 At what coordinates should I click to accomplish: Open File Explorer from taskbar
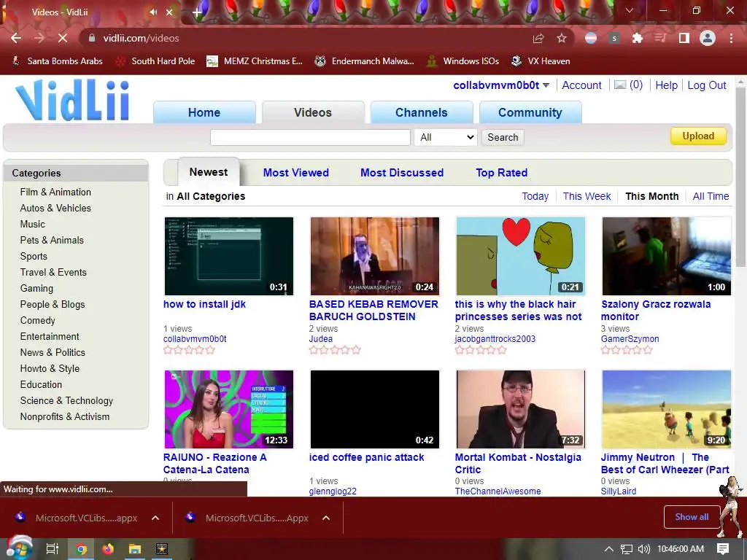pos(135,550)
